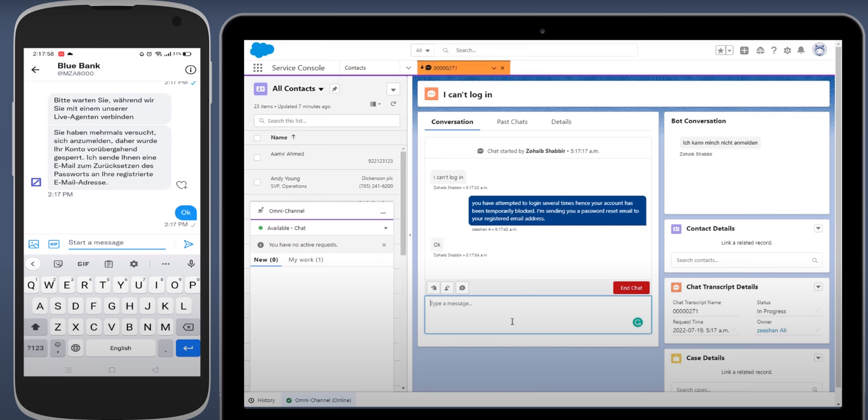Viewport: 868px width, 420px height.
Task: Open the Setup gear icon
Action: [788, 51]
